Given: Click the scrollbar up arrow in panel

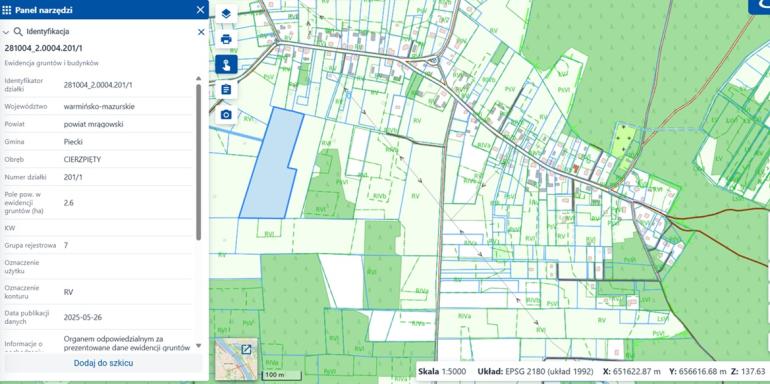Looking at the screenshot, I should tap(198, 78).
